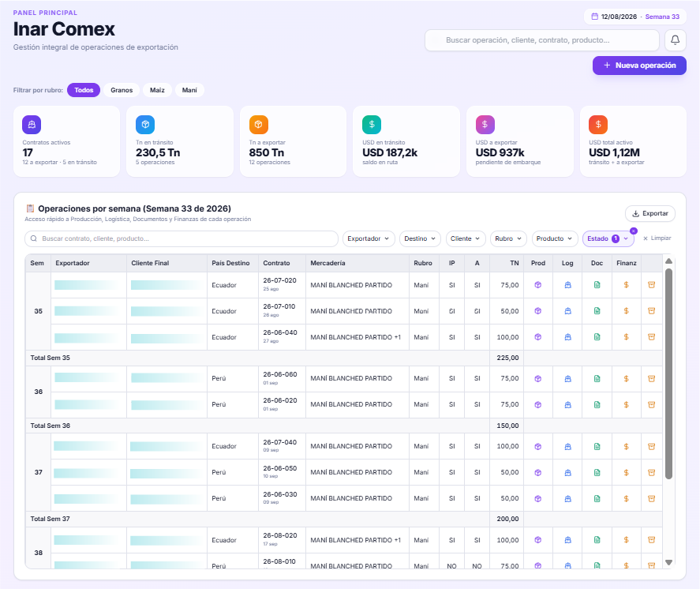Click the Exportar button
This screenshot has height=589, width=700.
coord(650,213)
